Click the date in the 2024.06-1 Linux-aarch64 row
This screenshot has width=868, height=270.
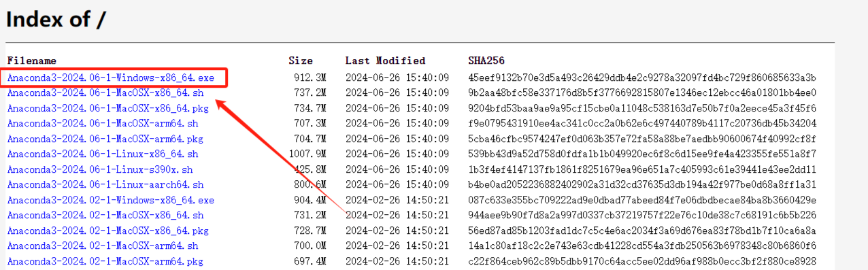[x=397, y=185]
